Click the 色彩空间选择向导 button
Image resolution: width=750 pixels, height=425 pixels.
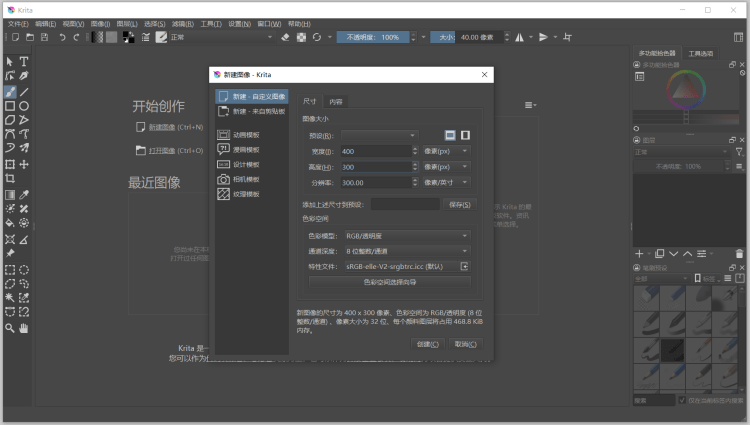click(390, 282)
